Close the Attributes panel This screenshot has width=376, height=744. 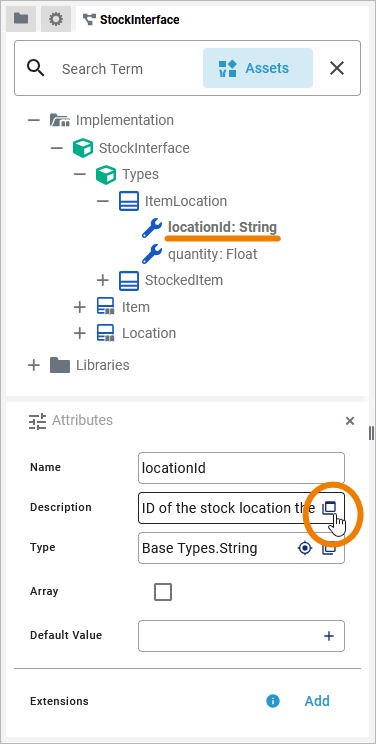pos(350,420)
